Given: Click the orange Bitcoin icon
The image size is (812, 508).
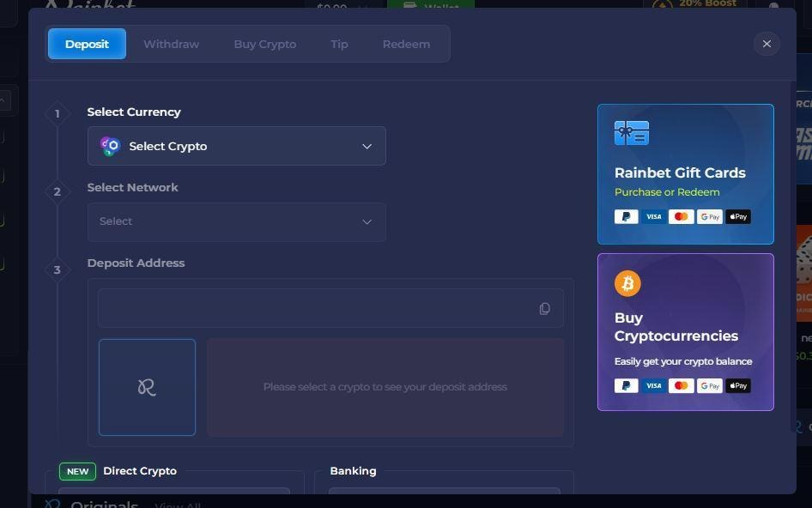Looking at the screenshot, I should [x=627, y=284].
